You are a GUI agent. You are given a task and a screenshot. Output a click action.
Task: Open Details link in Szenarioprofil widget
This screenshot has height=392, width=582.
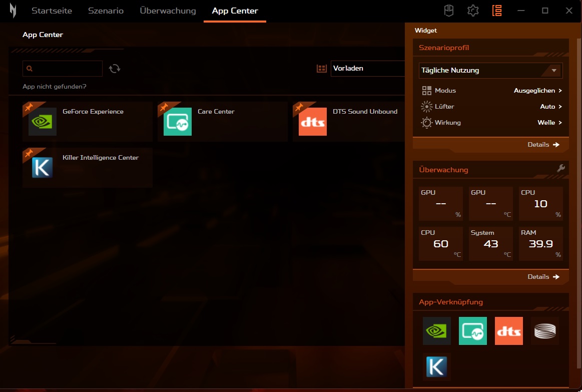[543, 144]
